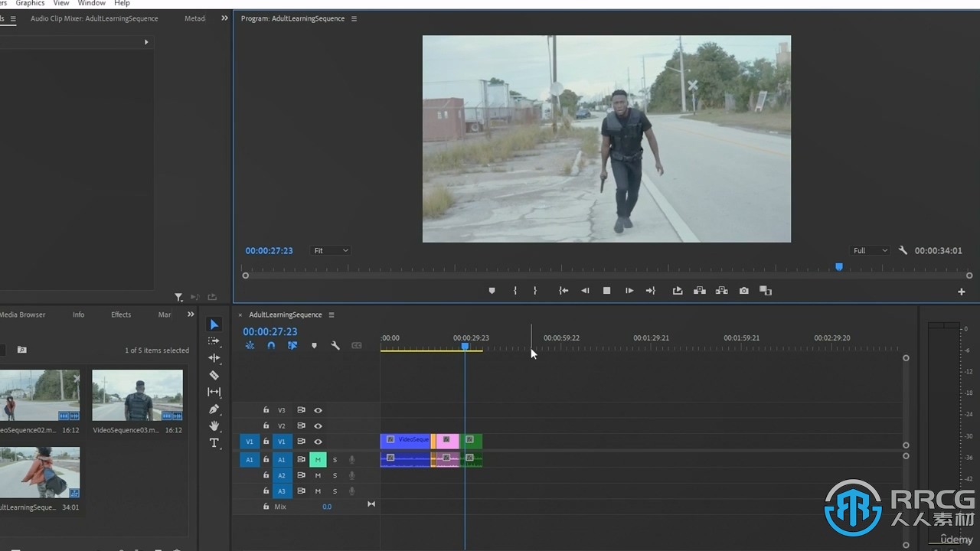
Task: Open Program monitor settings wrench
Action: [x=903, y=250]
